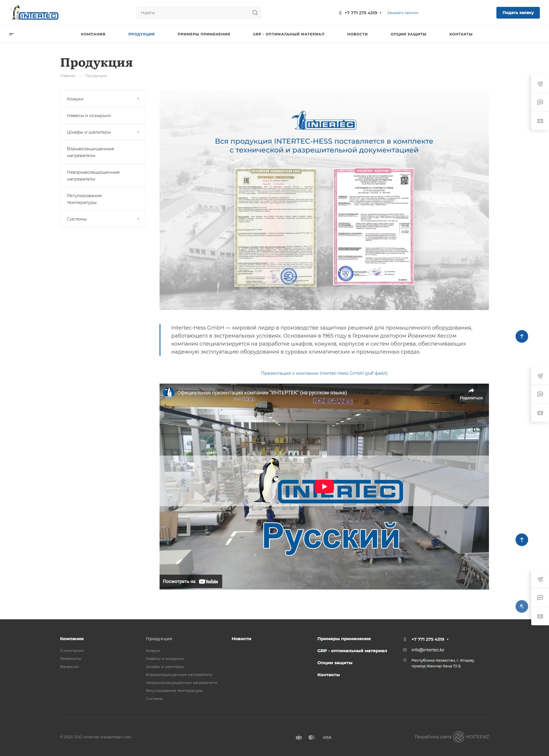
Task: Open Вакансии in the footer
Action: (69, 666)
